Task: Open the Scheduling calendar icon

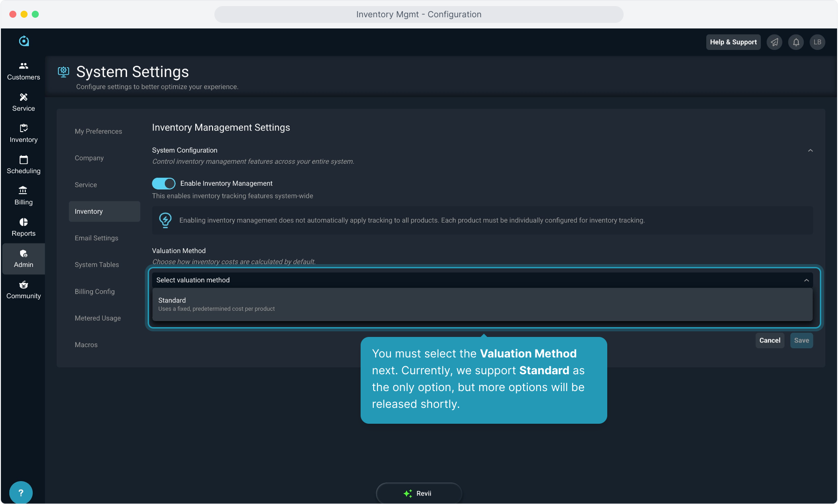Action: [23, 160]
